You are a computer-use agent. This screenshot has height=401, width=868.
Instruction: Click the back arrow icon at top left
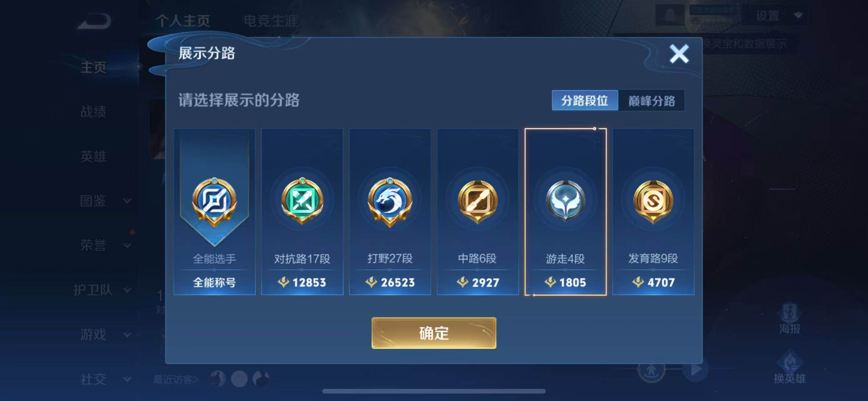click(94, 21)
